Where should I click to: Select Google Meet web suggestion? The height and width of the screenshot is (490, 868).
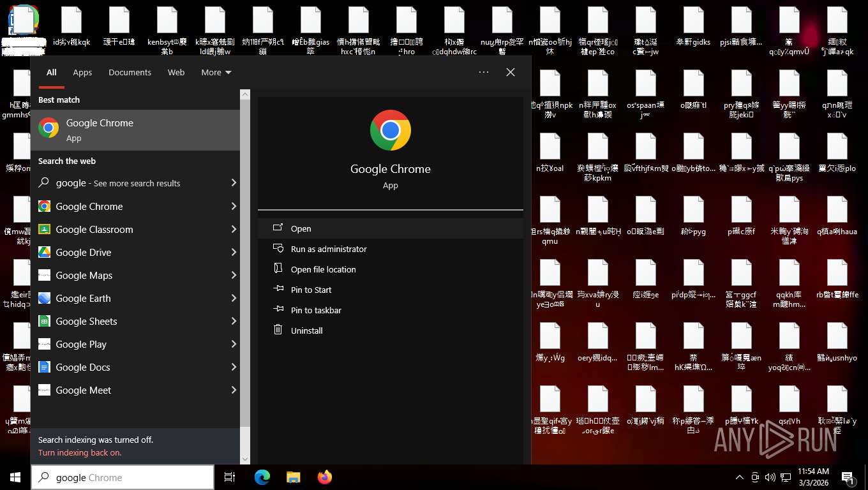pyautogui.click(x=135, y=390)
